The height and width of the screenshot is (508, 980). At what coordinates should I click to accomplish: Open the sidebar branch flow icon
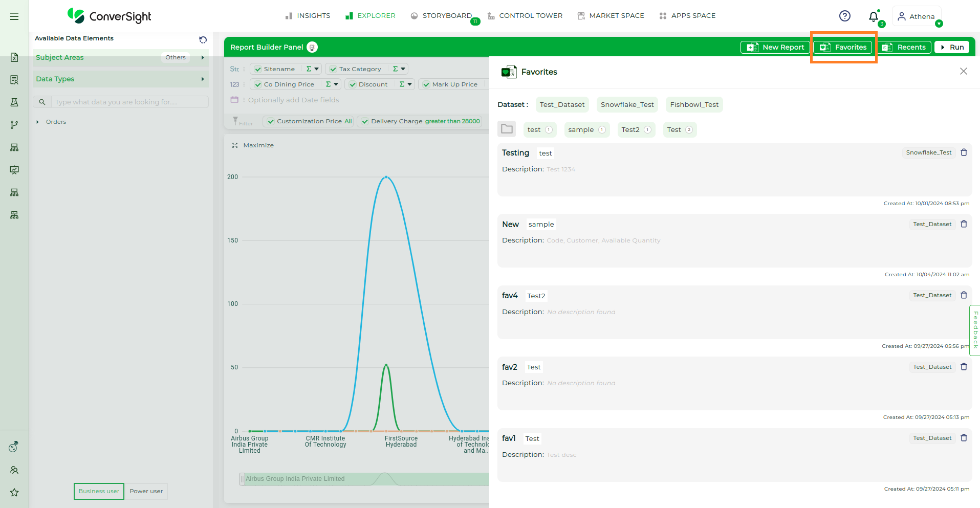[x=14, y=125]
